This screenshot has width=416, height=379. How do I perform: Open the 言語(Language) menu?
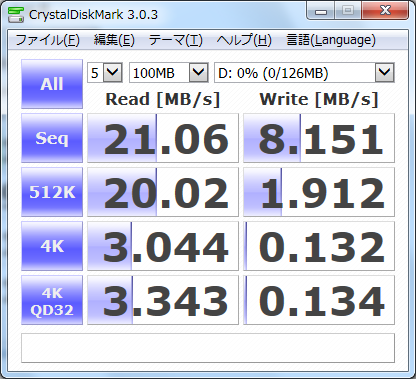click(x=331, y=41)
